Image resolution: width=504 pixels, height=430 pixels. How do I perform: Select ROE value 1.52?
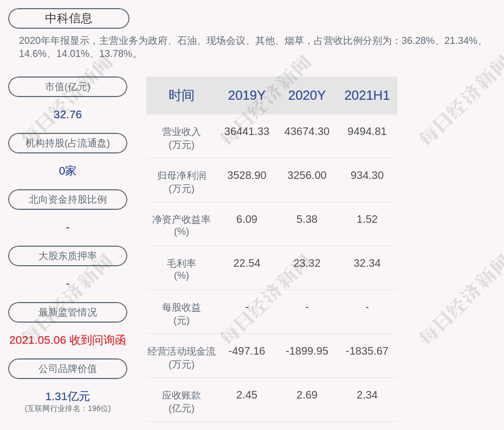point(367,220)
